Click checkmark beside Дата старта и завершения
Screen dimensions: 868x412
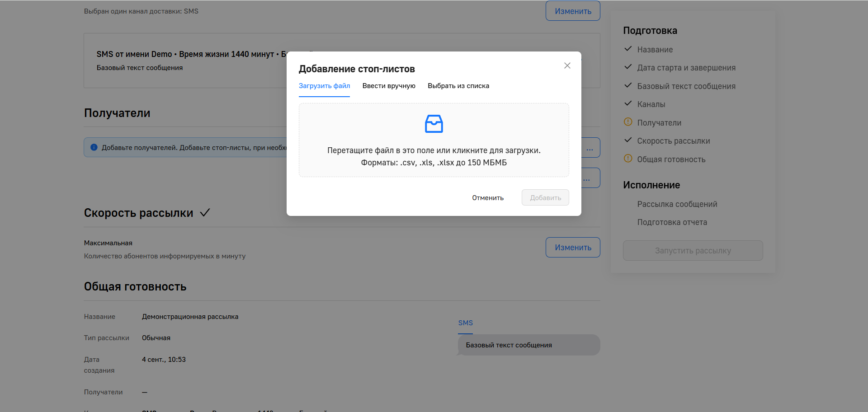[x=627, y=67]
